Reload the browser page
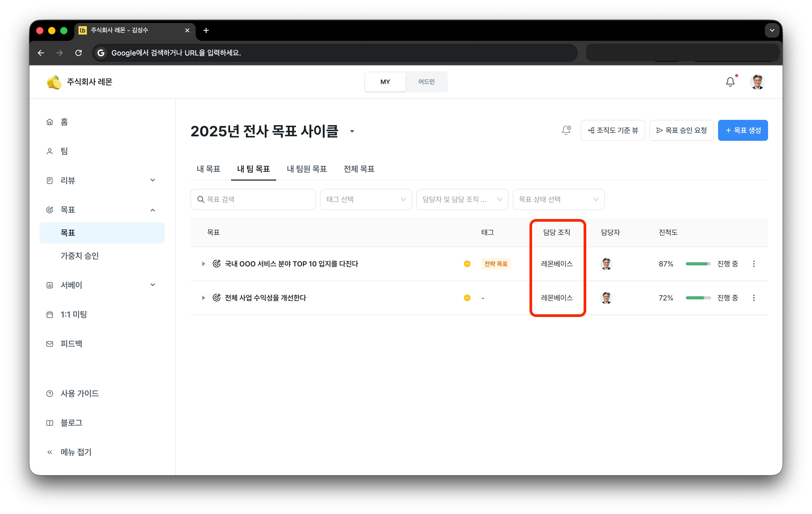The image size is (812, 514). pos(78,53)
